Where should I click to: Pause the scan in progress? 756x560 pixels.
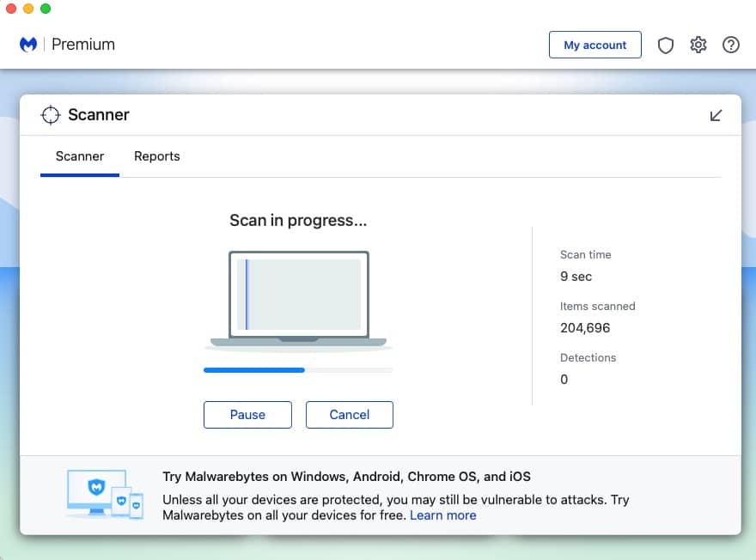[x=247, y=415]
